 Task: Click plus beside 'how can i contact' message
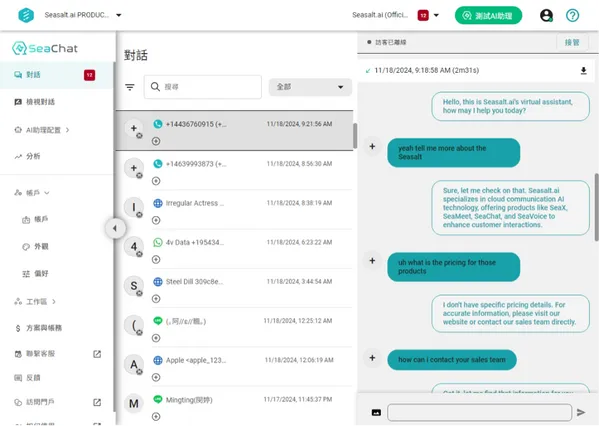click(372, 358)
